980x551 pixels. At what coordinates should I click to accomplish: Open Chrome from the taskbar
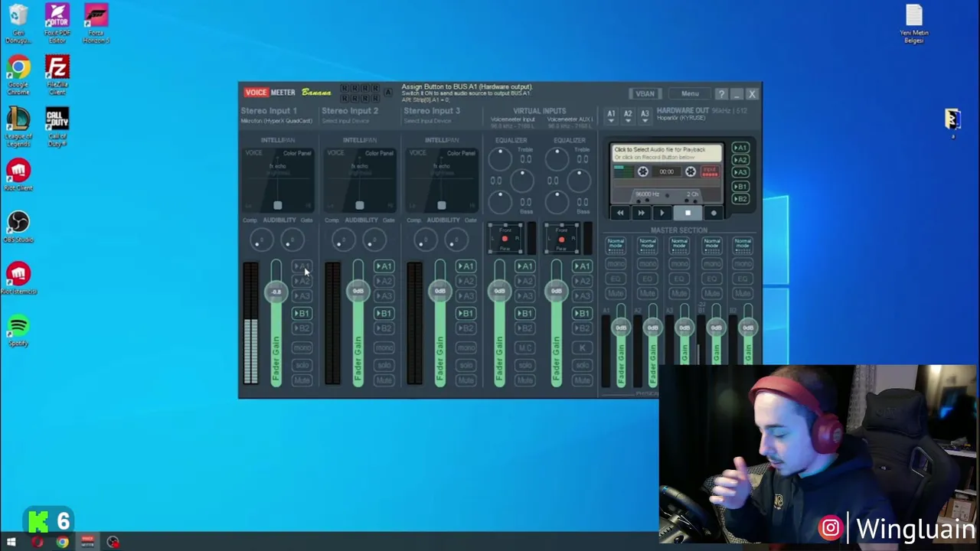pyautogui.click(x=62, y=543)
